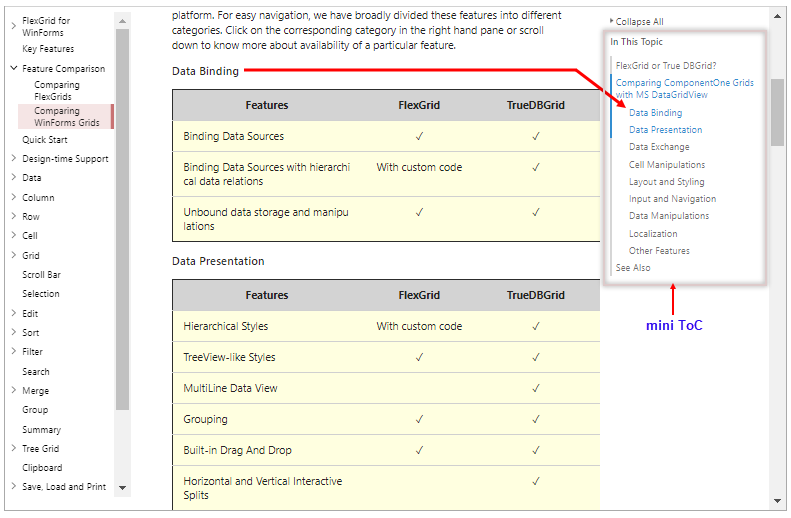Viewport: 791px width, 518px height.
Task: Go to See Also in mini ToC
Action: (633, 268)
